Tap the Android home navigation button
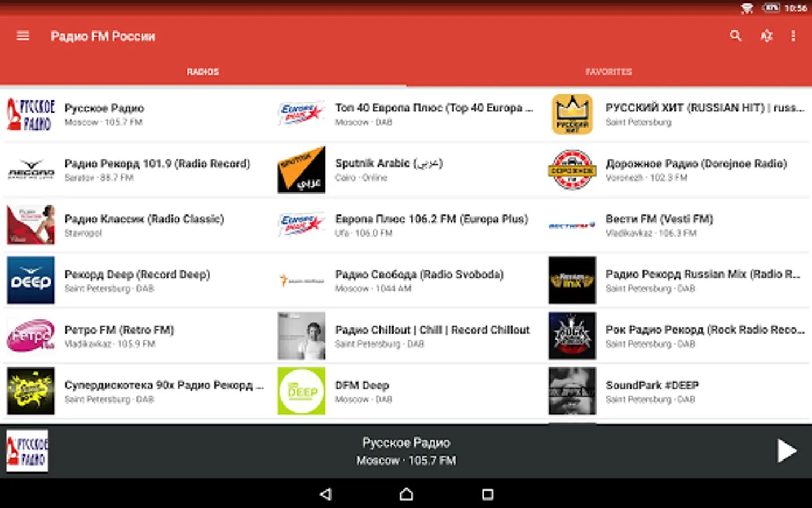 click(x=406, y=494)
